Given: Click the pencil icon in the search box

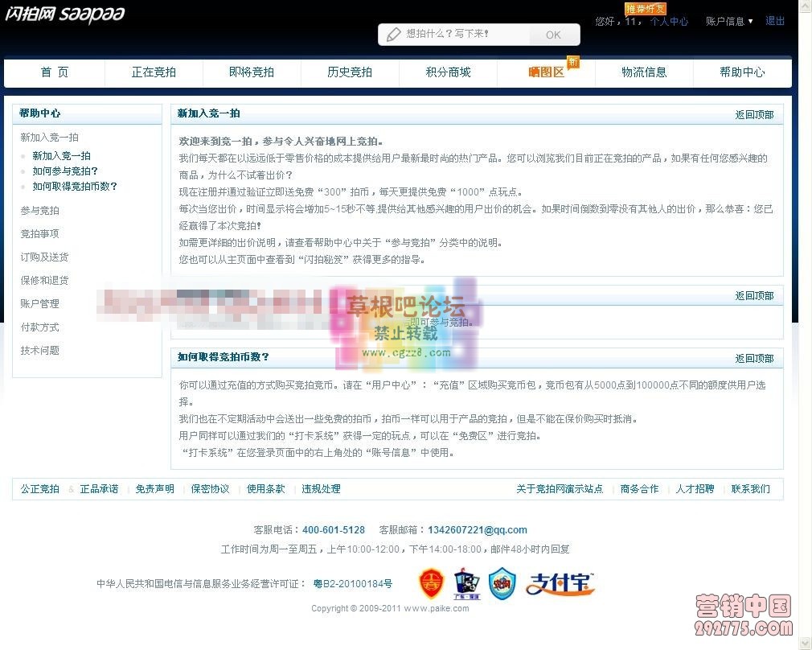Looking at the screenshot, I should click(x=395, y=35).
